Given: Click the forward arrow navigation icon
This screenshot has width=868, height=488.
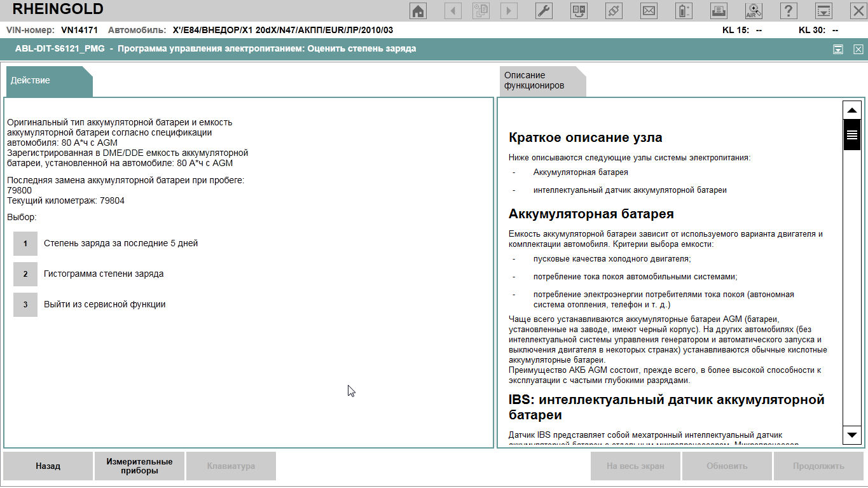Looking at the screenshot, I should (x=509, y=11).
